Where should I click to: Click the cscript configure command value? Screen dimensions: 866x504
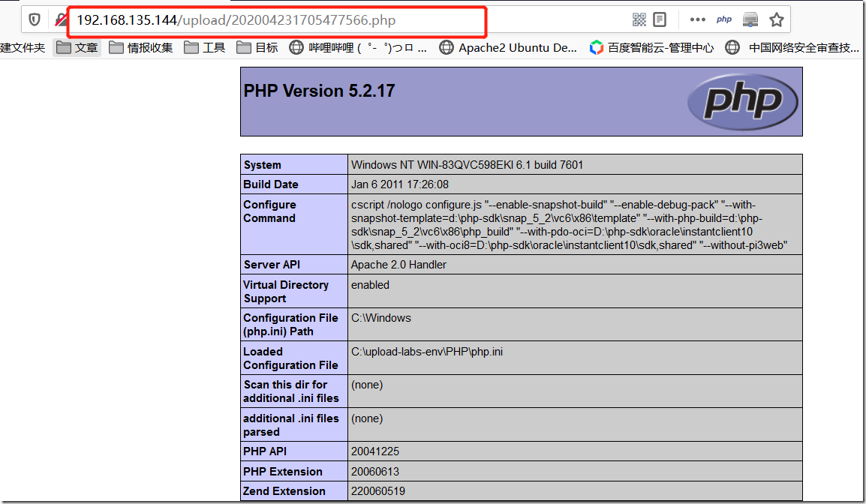tap(570, 225)
